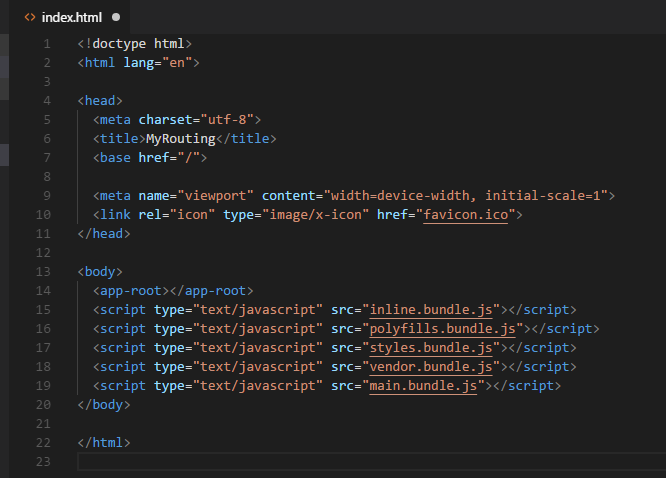Select line number 13 in the gutter
Image resolution: width=666 pixels, height=478 pixels.
pos(44,272)
